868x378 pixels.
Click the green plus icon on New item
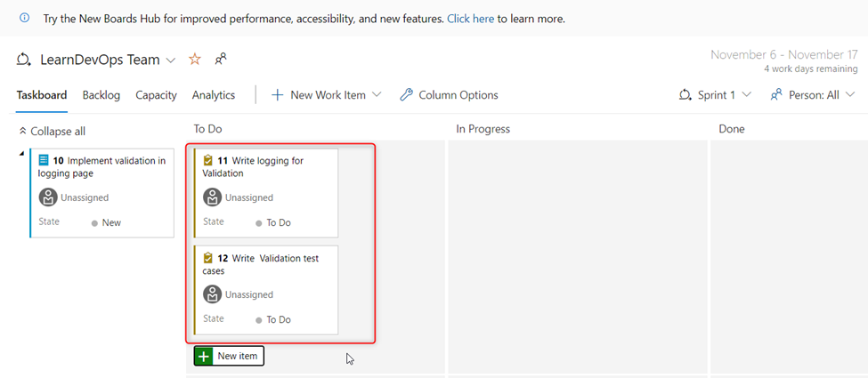(204, 356)
